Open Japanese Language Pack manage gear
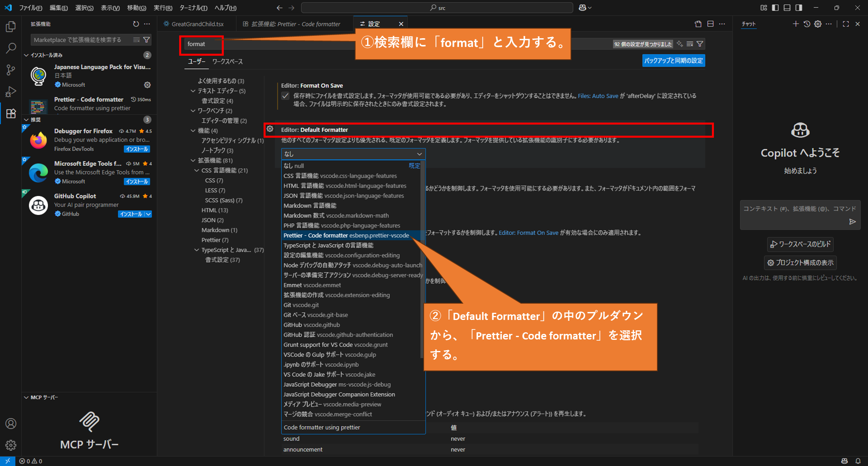This screenshot has height=466, width=868. [147, 85]
